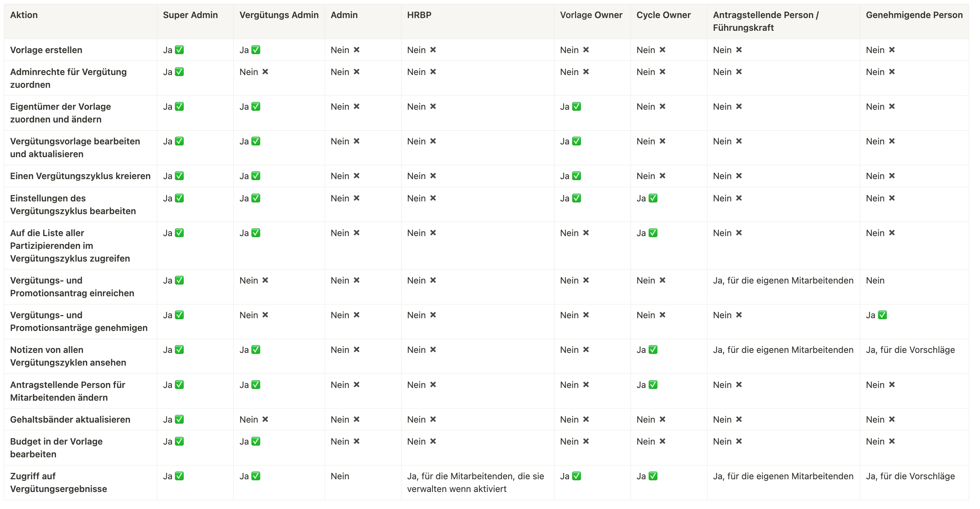
Task: Click plain 'Nein' for Admin 'Zugriff auf Vergütungsergebnisse'
Action: 340,476
